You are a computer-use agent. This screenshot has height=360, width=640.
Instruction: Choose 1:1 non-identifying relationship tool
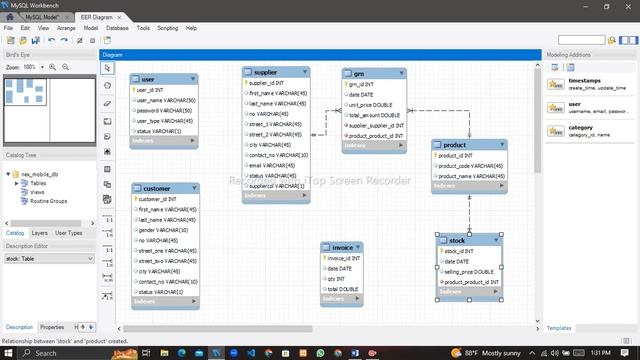tap(107, 218)
